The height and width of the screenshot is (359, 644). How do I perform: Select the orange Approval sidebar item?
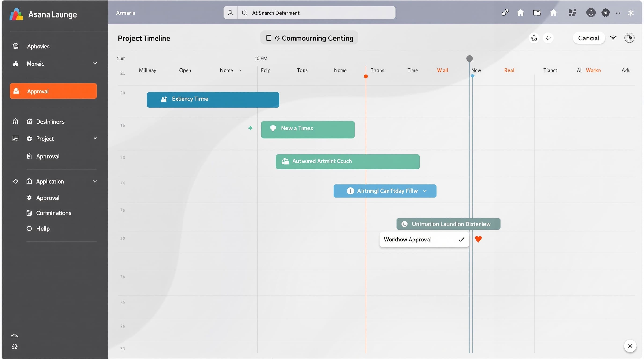[x=53, y=91]
